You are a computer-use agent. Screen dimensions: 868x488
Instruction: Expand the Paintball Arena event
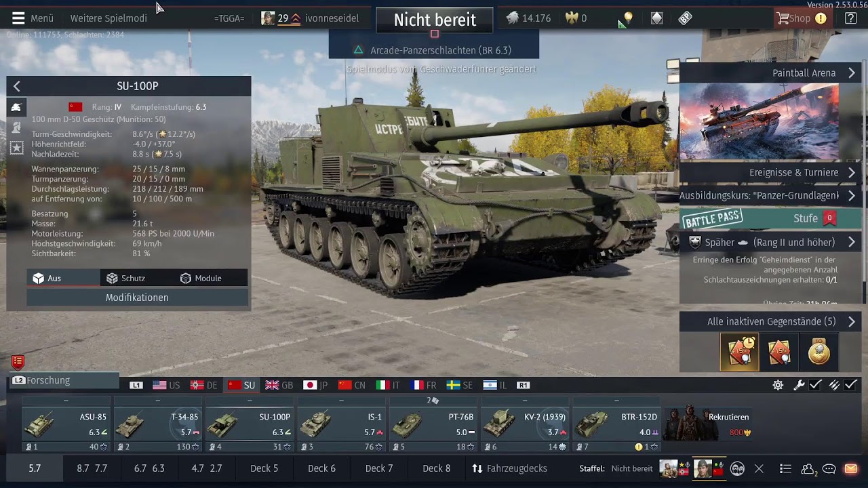click(770, 73)
